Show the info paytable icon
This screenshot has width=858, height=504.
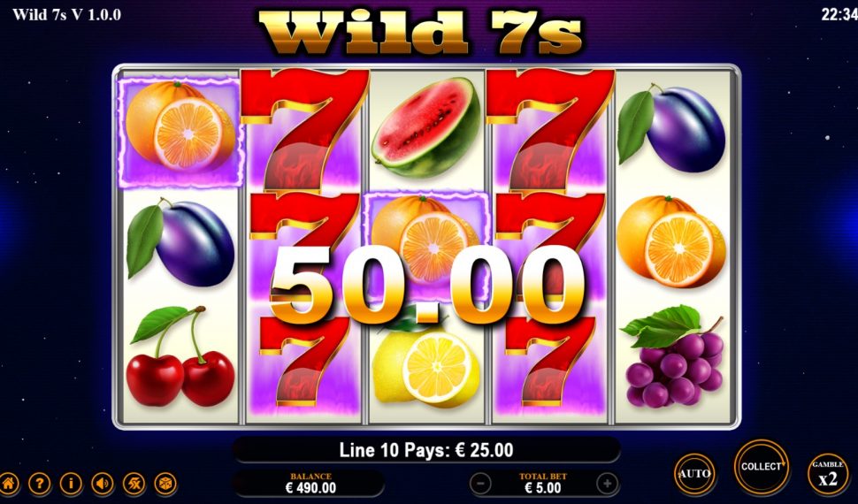pyautogui.click(x=71, y=484)
